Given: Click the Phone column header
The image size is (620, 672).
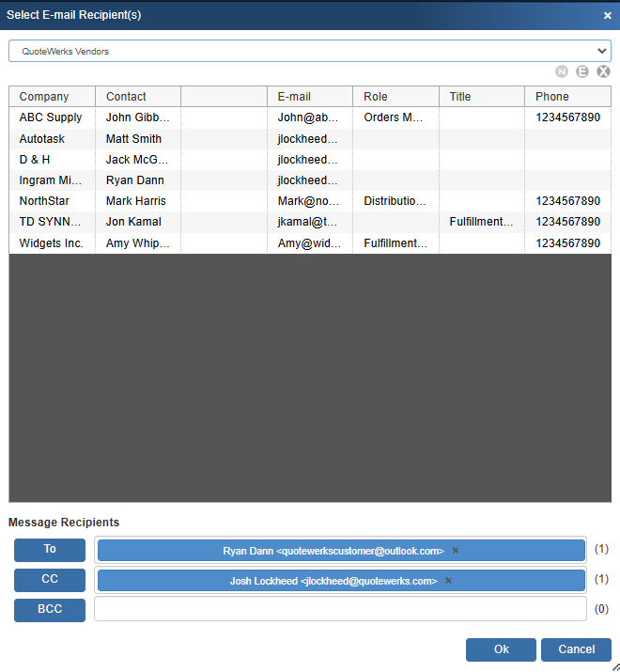Looking at the screenshot, I should 567,97.
